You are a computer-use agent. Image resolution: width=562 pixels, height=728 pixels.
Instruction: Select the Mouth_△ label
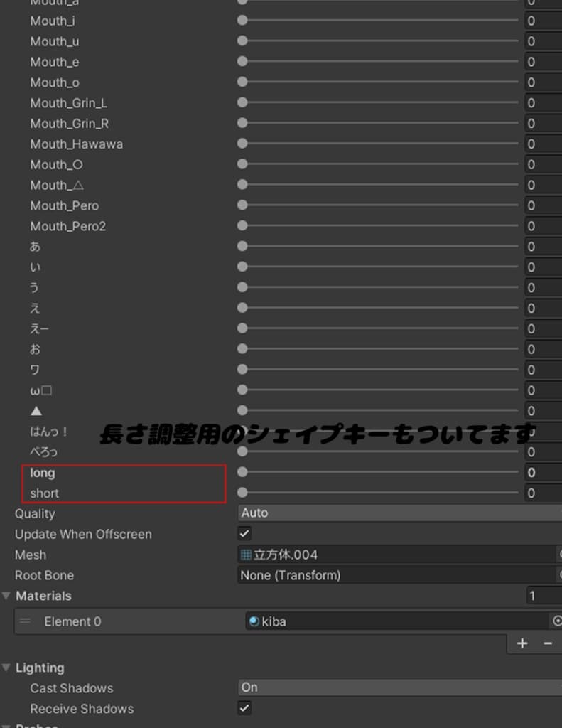click(57, 186)
